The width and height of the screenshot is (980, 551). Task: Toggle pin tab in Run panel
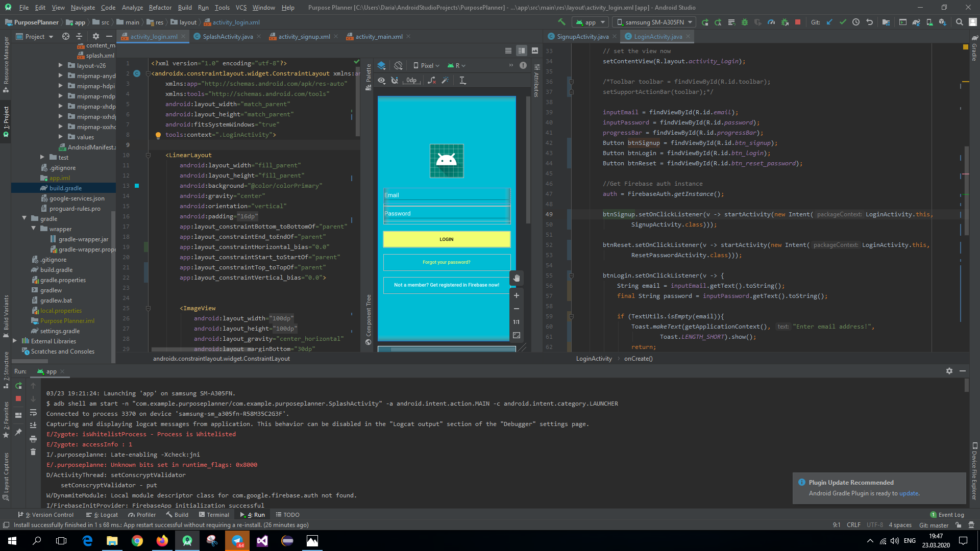(18, 432)
